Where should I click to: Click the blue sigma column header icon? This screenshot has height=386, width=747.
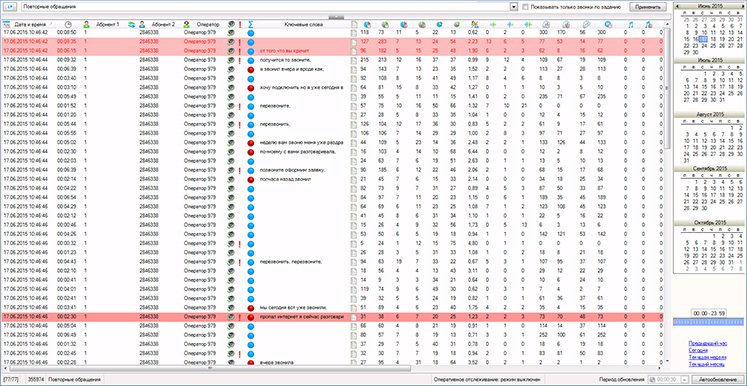(x=251, y=24)
